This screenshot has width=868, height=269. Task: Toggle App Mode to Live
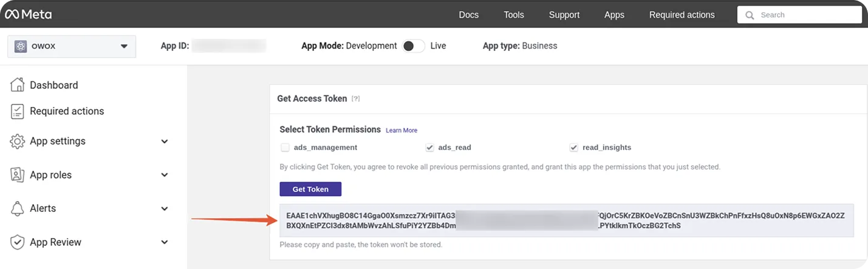point(414,46)
